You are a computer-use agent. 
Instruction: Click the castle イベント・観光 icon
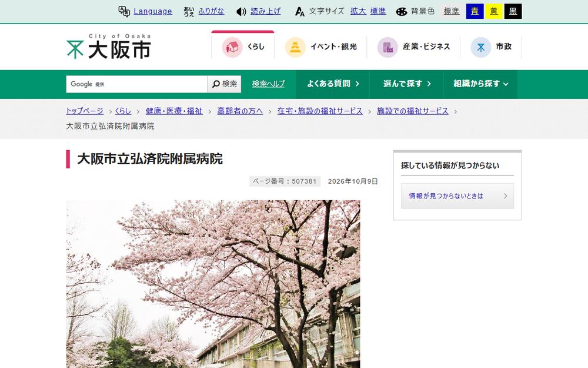coord(295,47)
